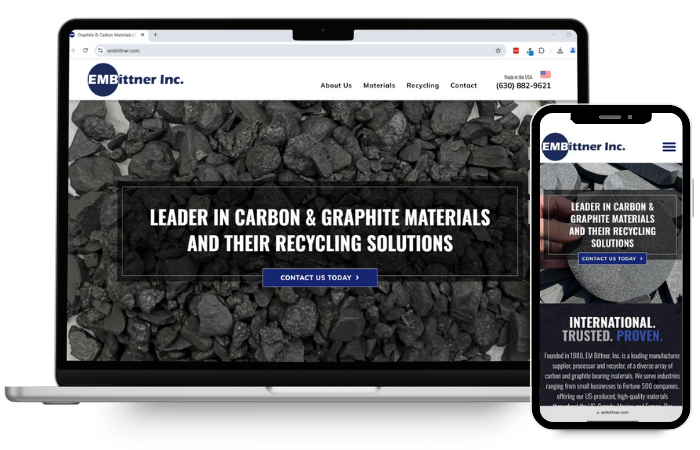Open site info icon beside the address
Image resolution: width=700 pixels, height=450 pixels.
pyautogui.click(x=100, y=50)
